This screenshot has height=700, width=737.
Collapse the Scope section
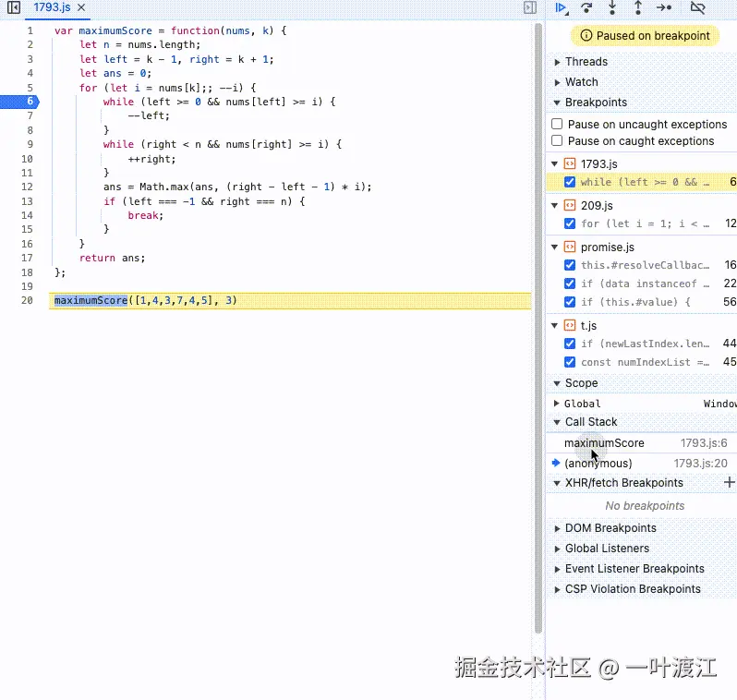(557, 383)
